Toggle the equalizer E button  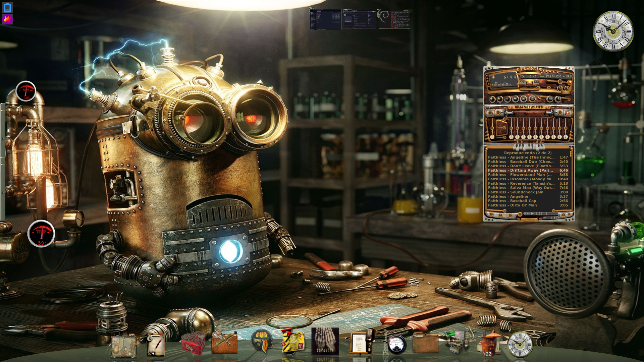coord(561,87)
